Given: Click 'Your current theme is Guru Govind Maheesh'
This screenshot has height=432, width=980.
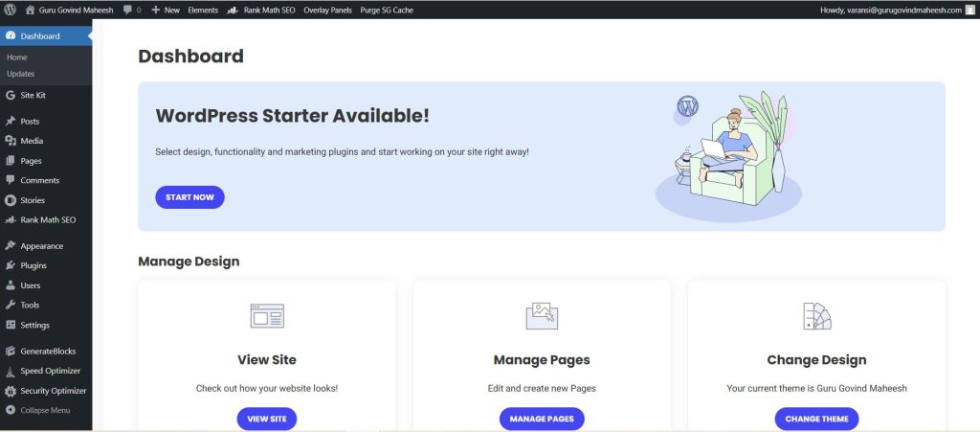Looking at the screenshot, I should [x=817, y=388].
